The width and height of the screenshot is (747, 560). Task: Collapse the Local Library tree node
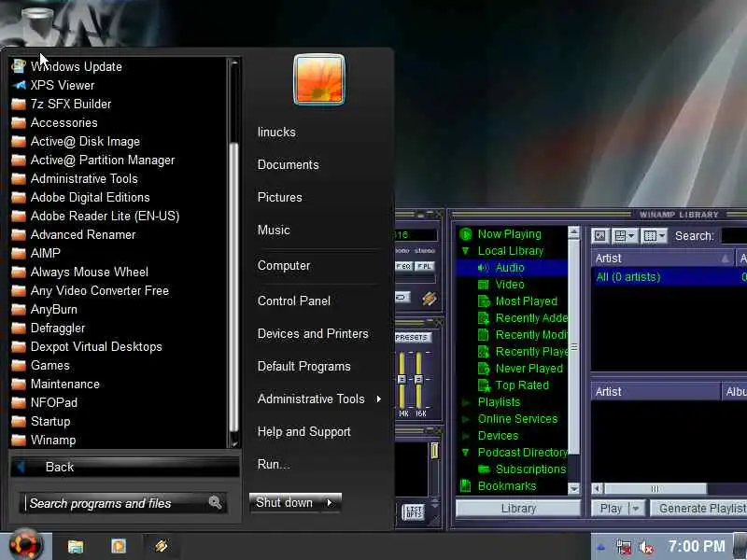465,250
